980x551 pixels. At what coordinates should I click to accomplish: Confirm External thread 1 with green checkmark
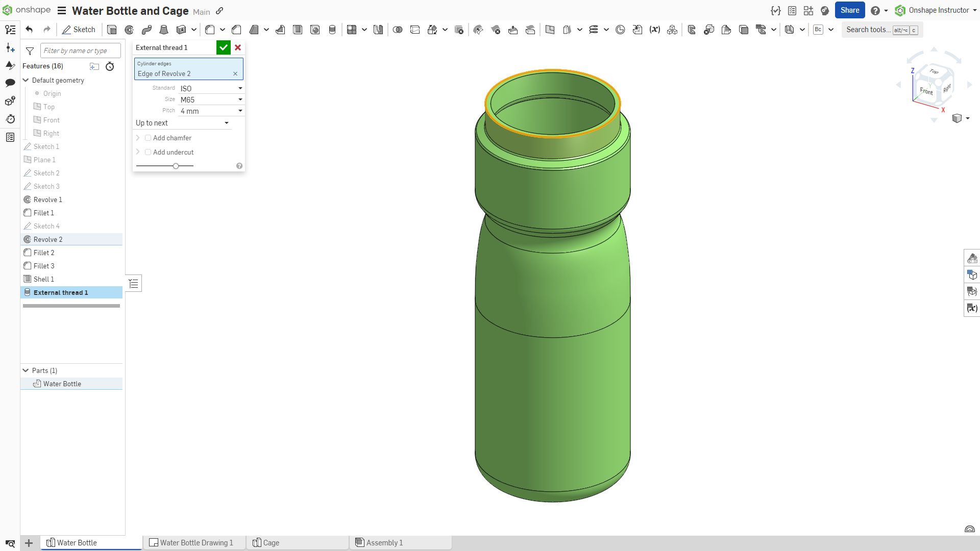(224, 47)
